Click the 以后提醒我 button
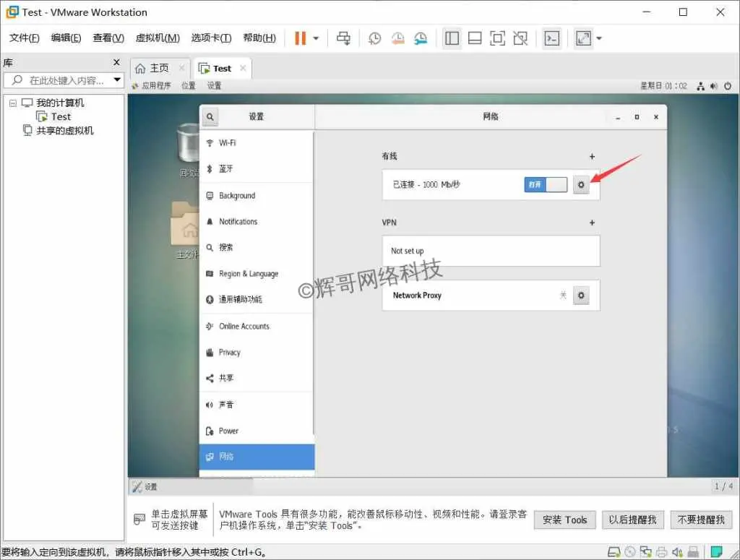Screen dimensions: 740x560 (x=632, y=520)
